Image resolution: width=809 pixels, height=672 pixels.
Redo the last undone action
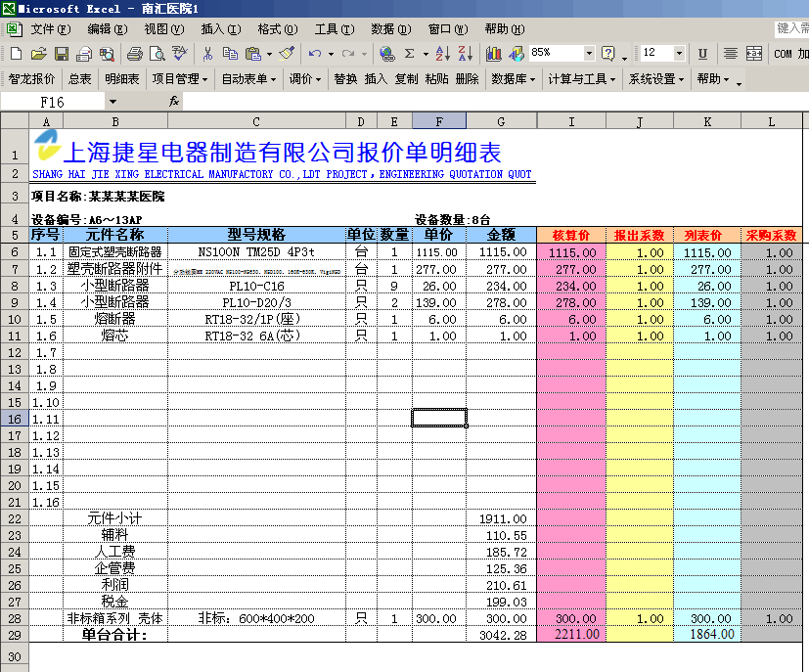coord(348,53)
